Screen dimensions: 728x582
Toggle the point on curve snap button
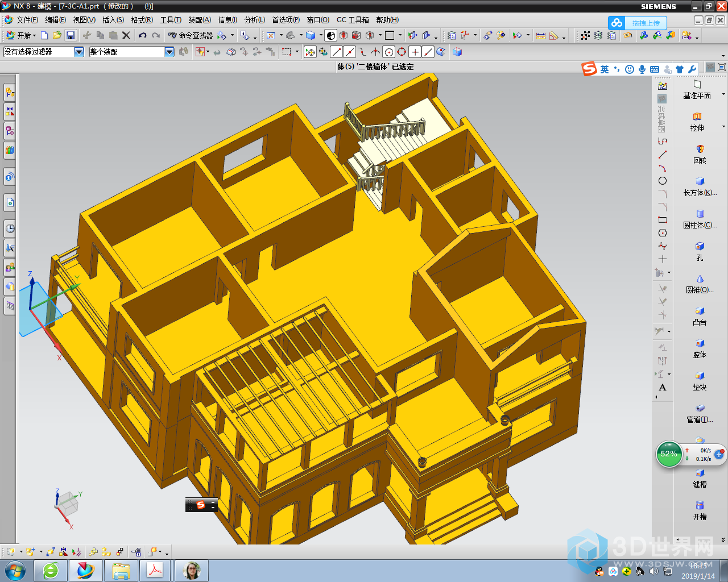pos(428,52)
